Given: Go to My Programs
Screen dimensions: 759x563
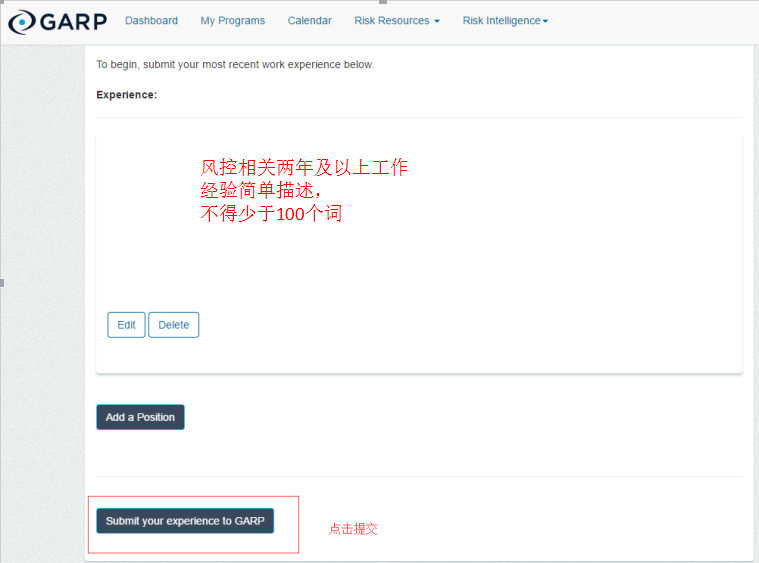Looking at the screenshot, I should click(x=232, y=20).
